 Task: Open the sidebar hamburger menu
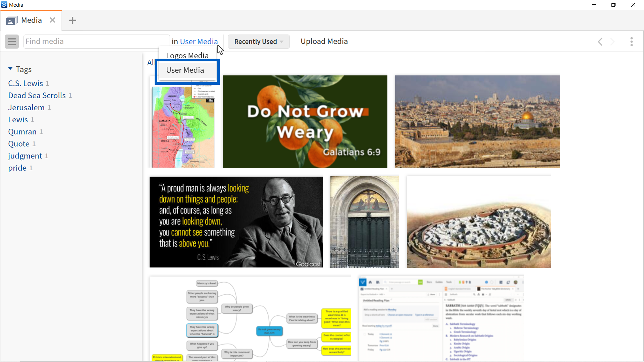pyautogui.click(x=12, y=42)
